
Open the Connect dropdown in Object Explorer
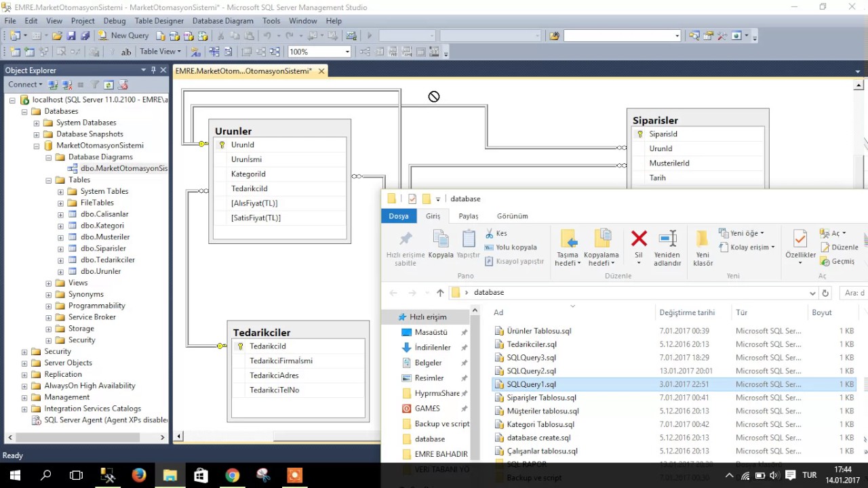coord(25,85)
